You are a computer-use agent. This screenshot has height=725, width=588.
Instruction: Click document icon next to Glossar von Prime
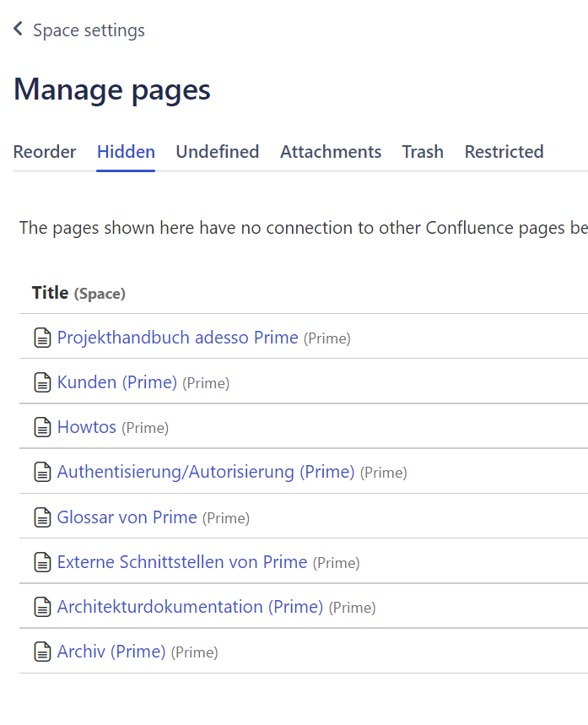point(41,517)
